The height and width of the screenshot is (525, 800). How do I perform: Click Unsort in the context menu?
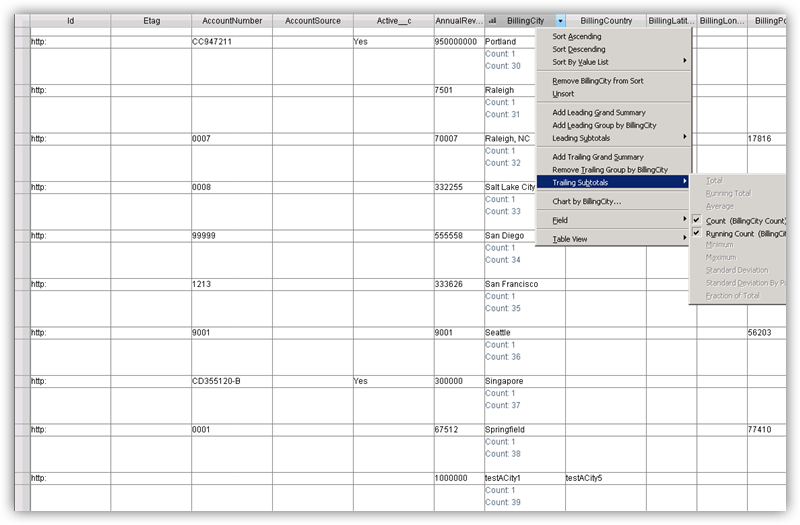[x=565, y=93]
